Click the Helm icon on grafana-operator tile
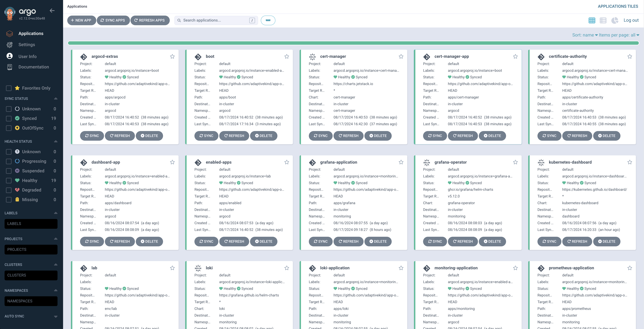This screenshot has height=329, width=644. click(x=427, y=162)
